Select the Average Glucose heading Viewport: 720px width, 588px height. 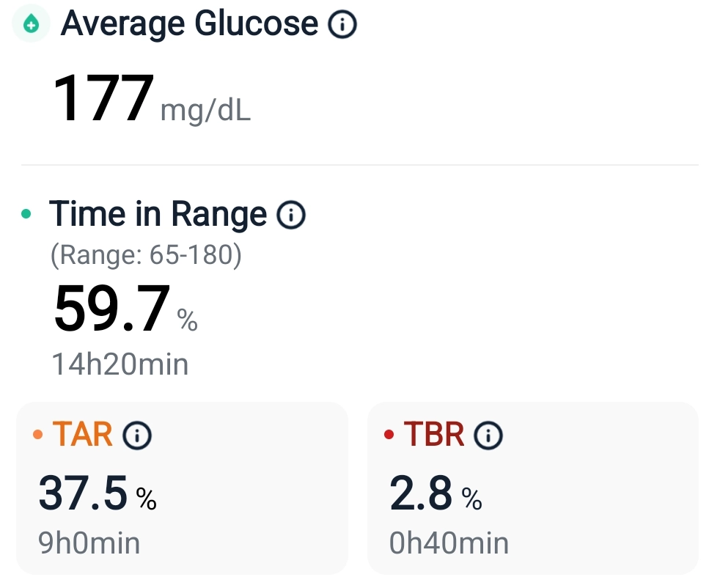189,25
